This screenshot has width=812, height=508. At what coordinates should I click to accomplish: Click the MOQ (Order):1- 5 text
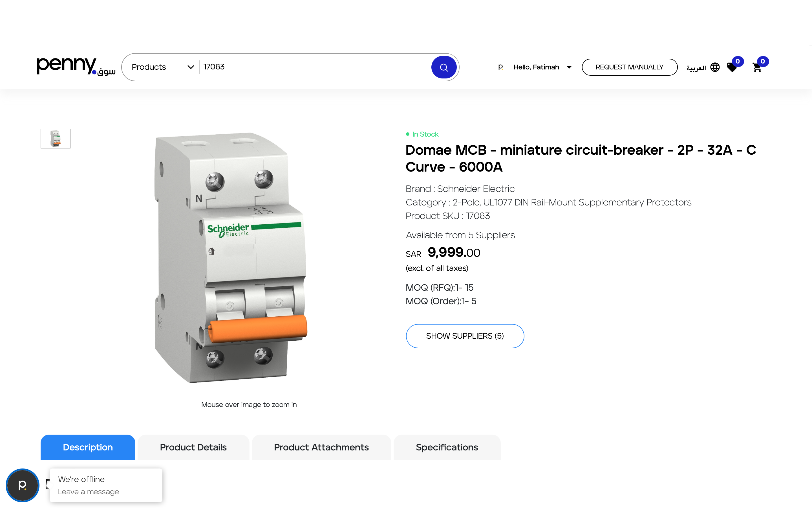pos(441,301)
